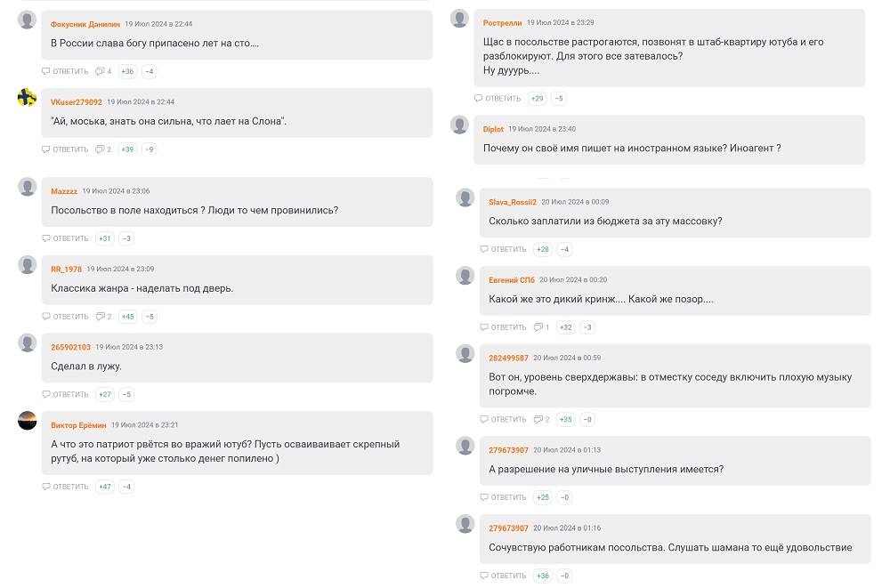Upvote the 01:16 comment by 279673907

pyautogui.click(x=543, y=576)
